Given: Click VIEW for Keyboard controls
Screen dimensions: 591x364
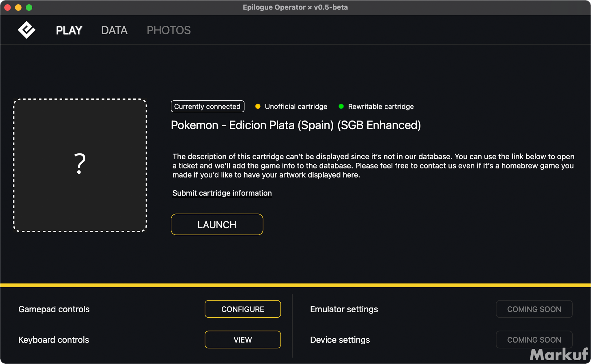Looking at the screenshot, I should (x=243, y=340).
